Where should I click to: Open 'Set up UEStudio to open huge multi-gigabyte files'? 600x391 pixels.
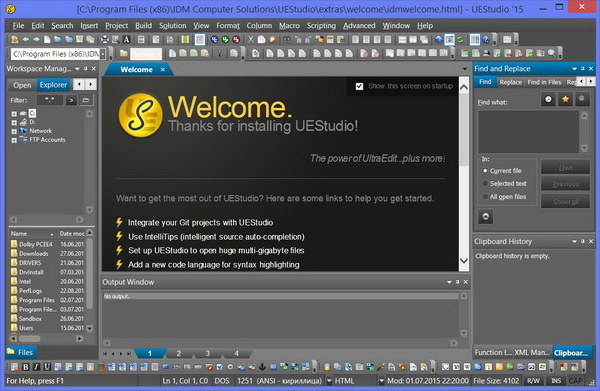216,251
